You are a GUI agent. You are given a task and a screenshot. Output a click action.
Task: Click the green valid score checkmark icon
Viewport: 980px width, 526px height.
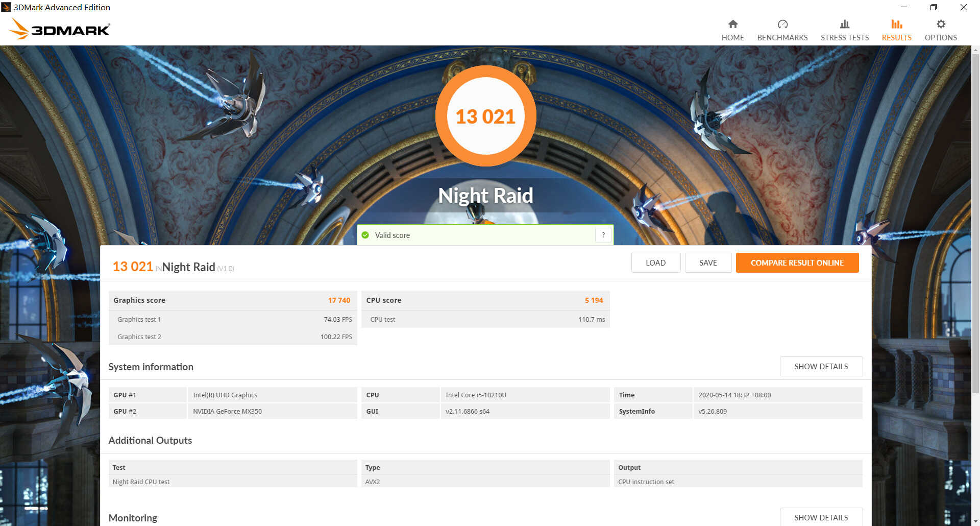(365, 235)
